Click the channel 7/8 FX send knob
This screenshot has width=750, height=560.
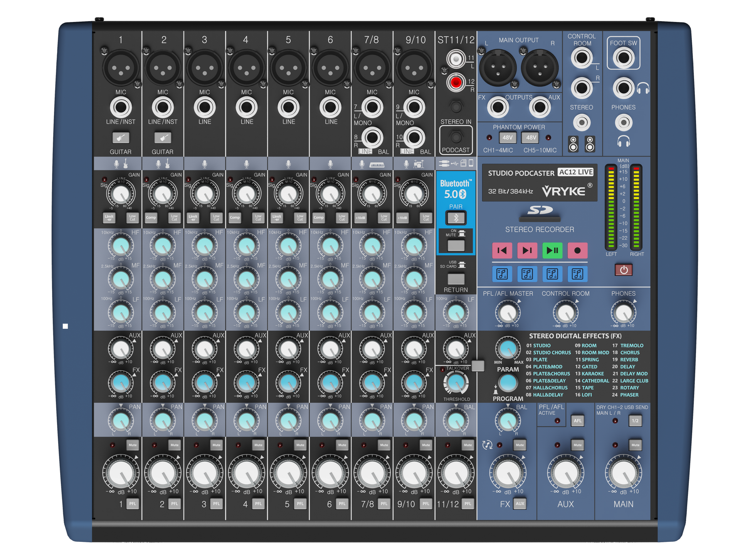click(372, 383)
